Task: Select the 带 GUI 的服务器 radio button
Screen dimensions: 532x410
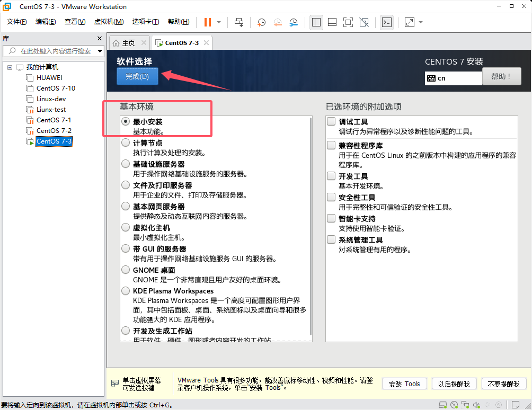Action: tap(126, 248)
